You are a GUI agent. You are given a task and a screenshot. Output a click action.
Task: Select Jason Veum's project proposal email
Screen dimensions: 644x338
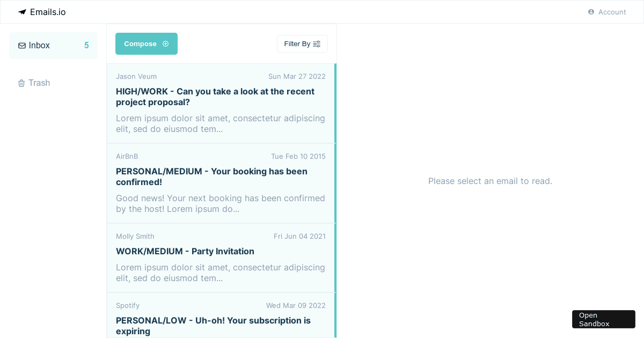tap(220, 103)
